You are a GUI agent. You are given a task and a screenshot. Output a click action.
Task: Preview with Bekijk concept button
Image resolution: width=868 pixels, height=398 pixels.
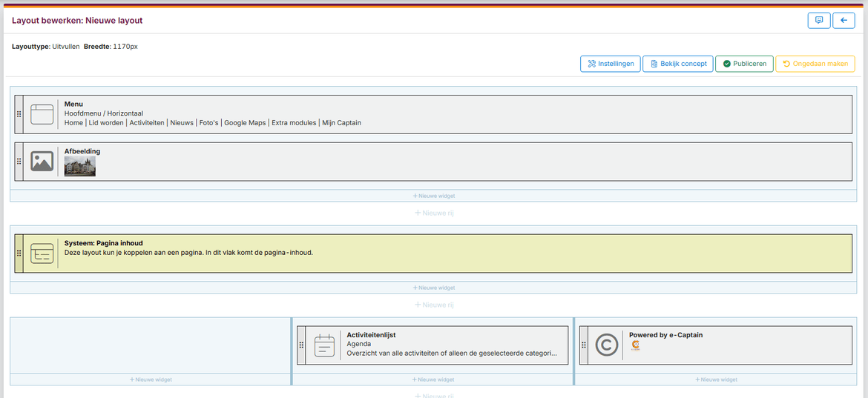click(x=678, y=64)
